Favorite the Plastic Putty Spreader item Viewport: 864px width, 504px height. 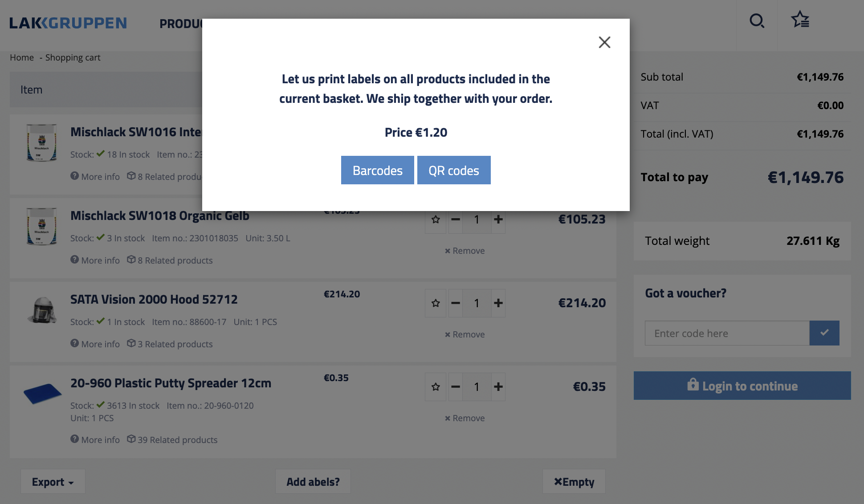[x=436, y=387]
